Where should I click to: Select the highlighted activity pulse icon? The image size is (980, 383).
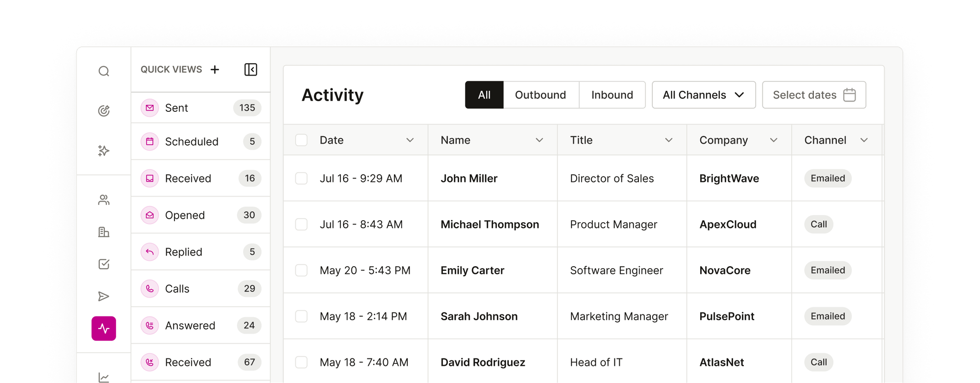[103, 329]
